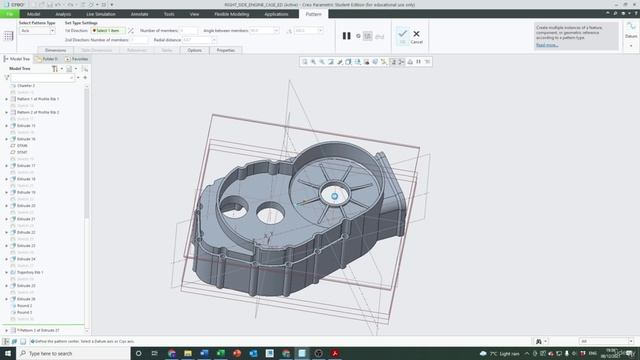The image size is (640, 360).
Task: Open the Radial distance dropdown
Action: [214, 40]
